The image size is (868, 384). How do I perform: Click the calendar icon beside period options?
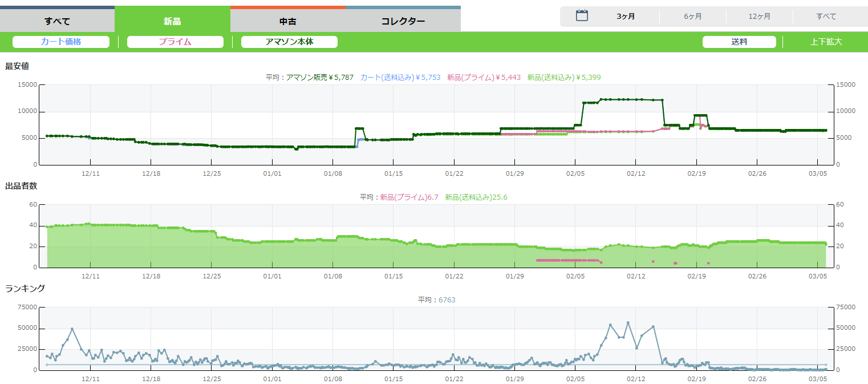click(581, 16)
